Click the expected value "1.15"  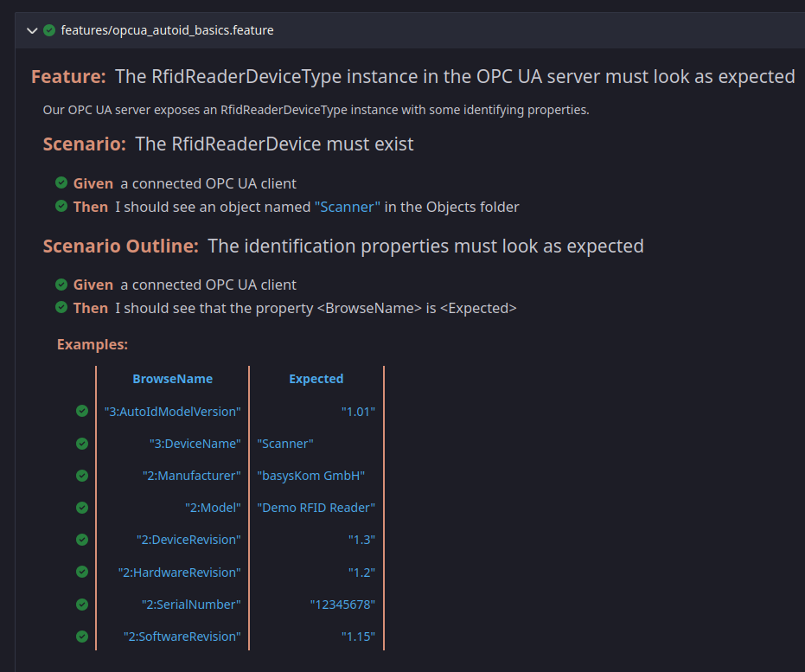coord(358,637)
